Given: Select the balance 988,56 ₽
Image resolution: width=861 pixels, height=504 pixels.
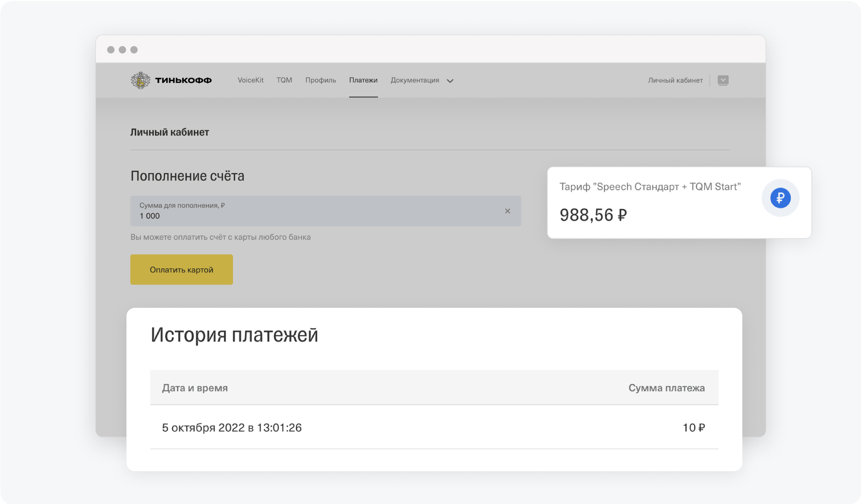Looking at the screenshot, I should [x=593, y=215].
